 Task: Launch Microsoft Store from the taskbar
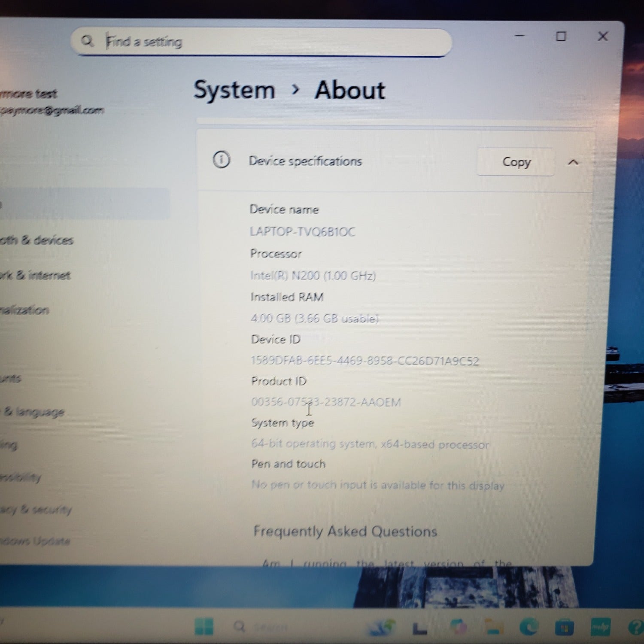point(564,628)
